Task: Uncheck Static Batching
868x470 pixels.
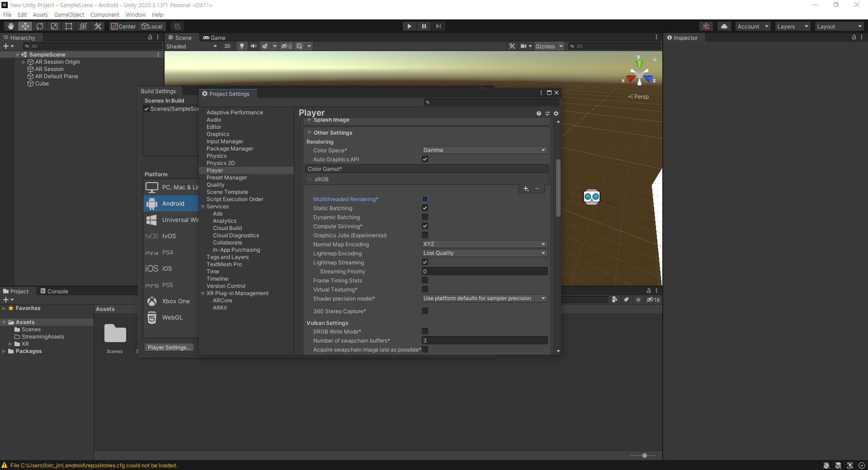Action: tap(425, 208)
